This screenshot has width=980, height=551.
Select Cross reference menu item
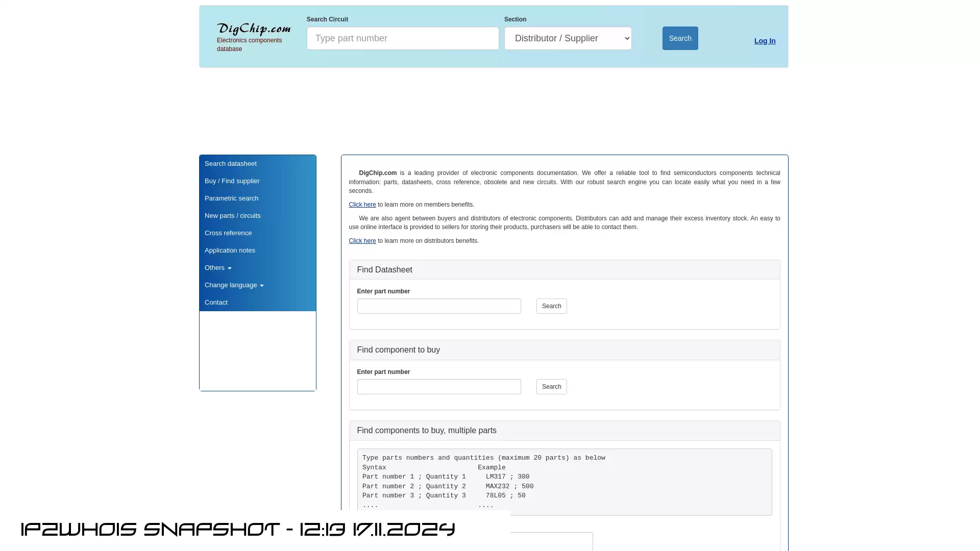[257, 233]
